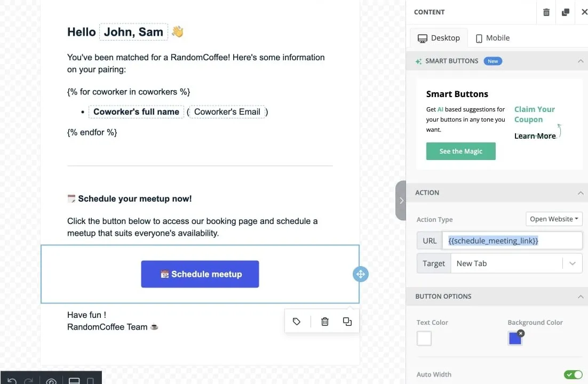Duplicate content using the panel header copy icon
This screenshot has width=588, height=384.
pos(565,12)
